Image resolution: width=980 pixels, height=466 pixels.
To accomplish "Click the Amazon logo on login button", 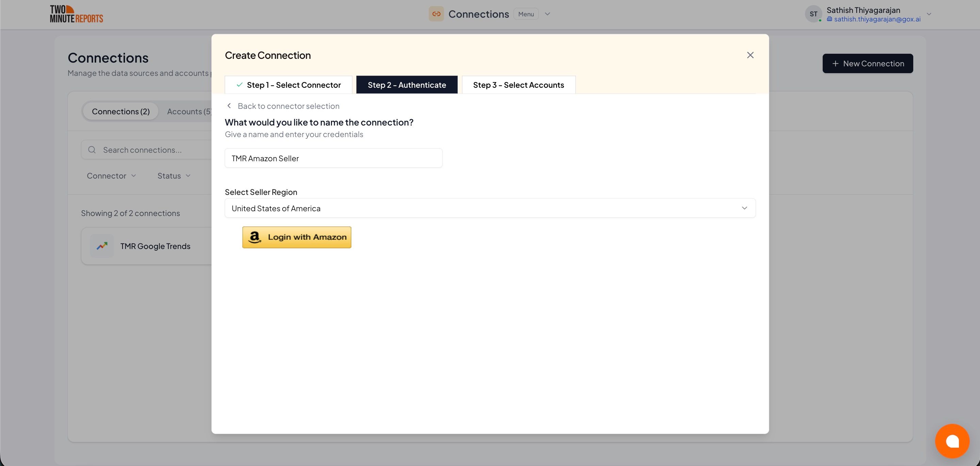I will click(x=254, y=237).
